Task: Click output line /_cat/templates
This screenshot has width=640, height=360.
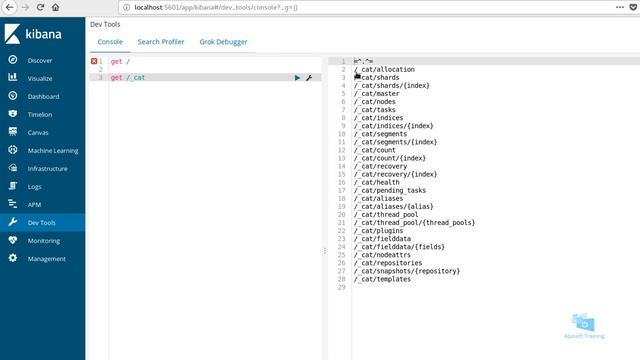Action: click(x=382, y=279)
